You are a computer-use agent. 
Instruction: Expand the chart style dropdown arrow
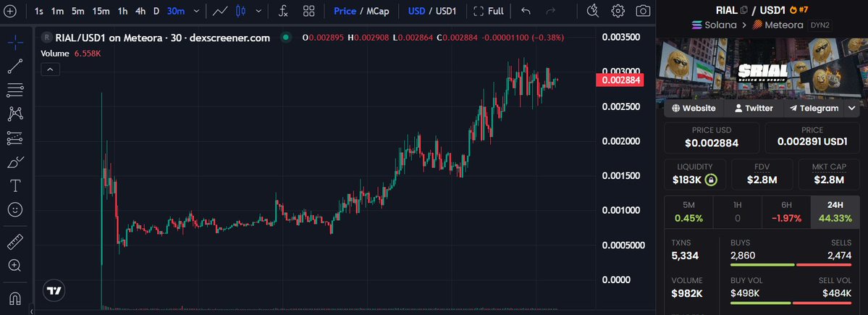pyautogui.click(x=258, y=11)
